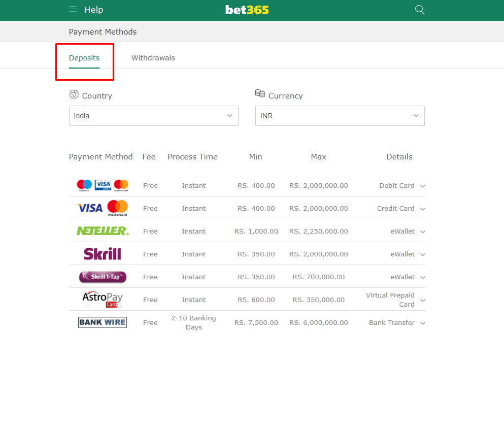Click the Fee column header

click(149, 156)
